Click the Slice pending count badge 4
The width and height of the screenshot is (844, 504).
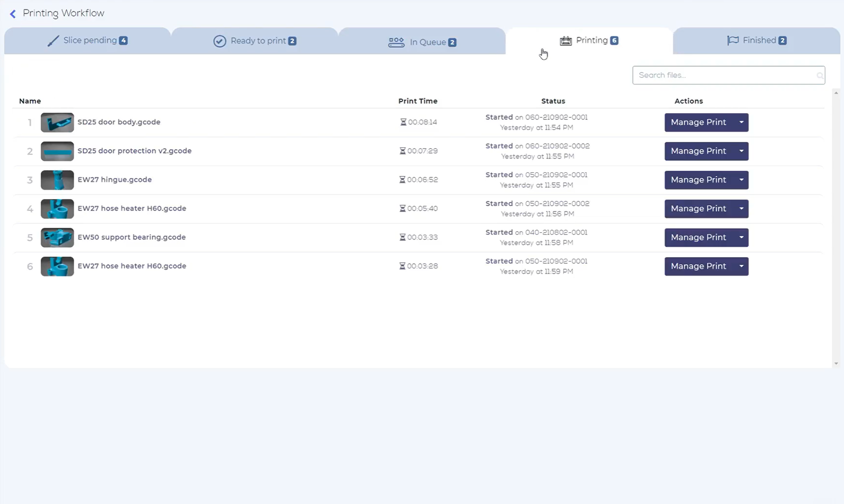pos(123,41)
